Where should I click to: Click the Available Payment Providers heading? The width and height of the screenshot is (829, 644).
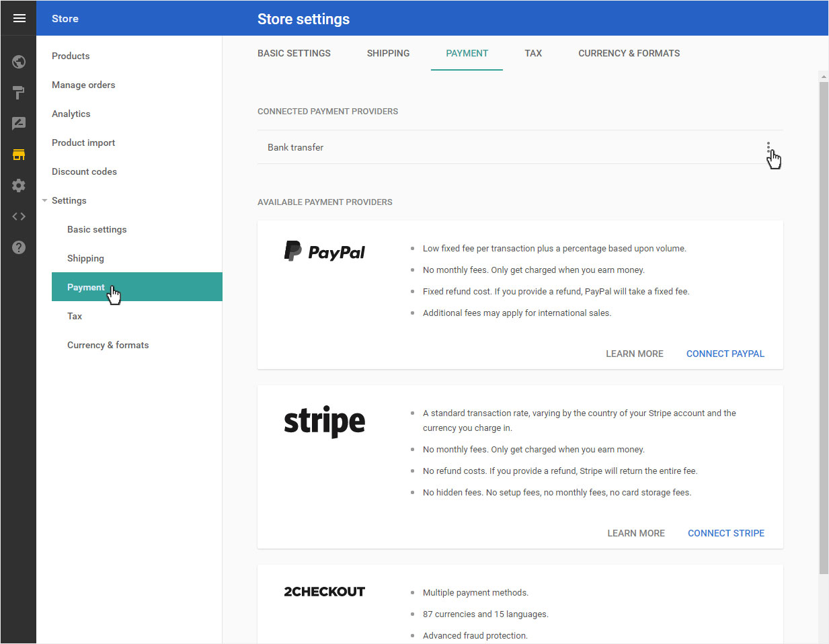(325, 202)
